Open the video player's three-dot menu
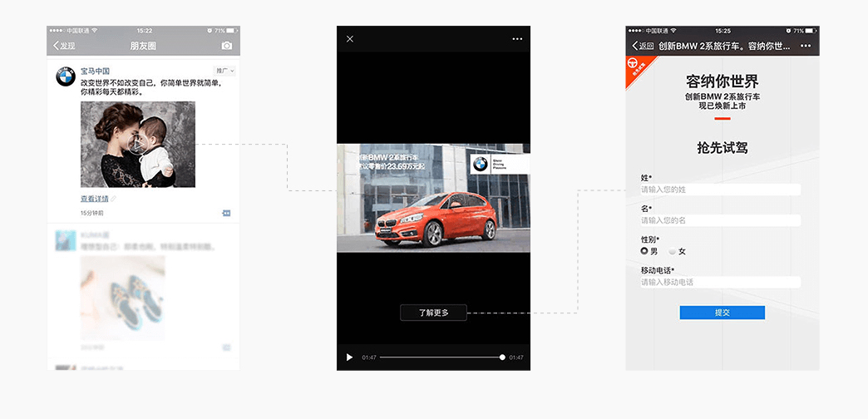The width and height of the screenshot is (868, 419). (x=518, y=39)
